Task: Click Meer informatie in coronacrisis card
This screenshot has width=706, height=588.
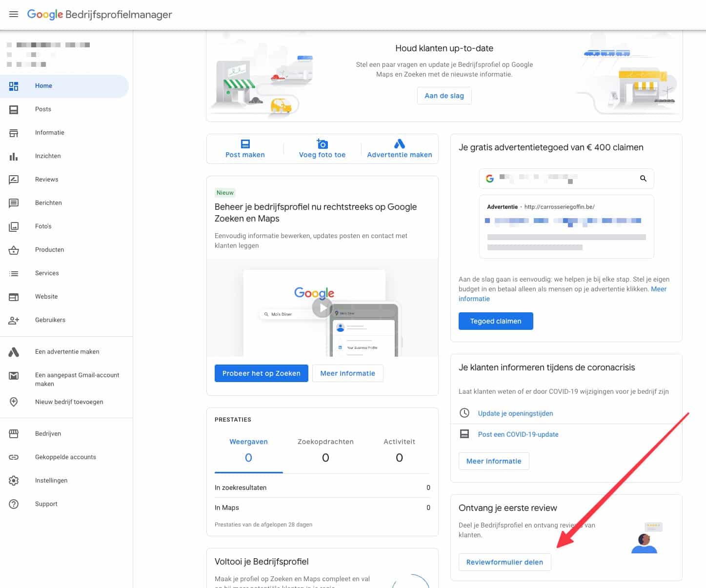Action: 494,461
